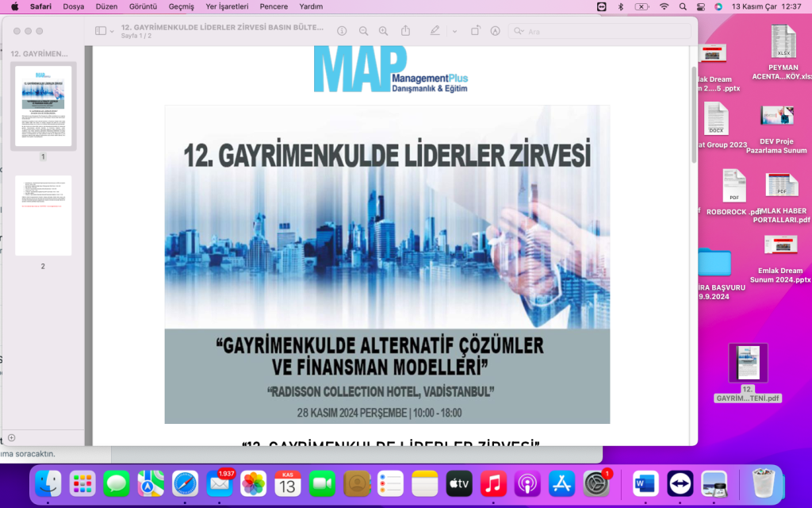The width and height of the screenshot is (812, 508).
Task: Expand the highlight color dropdown arrow
Action: (454, 32)
